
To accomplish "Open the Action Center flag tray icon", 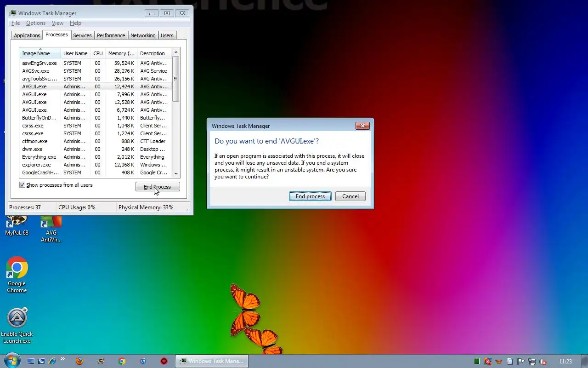I will click(x=521, y=362).
